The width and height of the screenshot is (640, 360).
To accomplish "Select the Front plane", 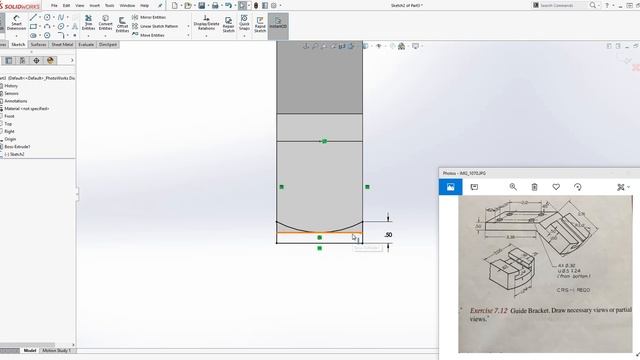I will (9, 116).
